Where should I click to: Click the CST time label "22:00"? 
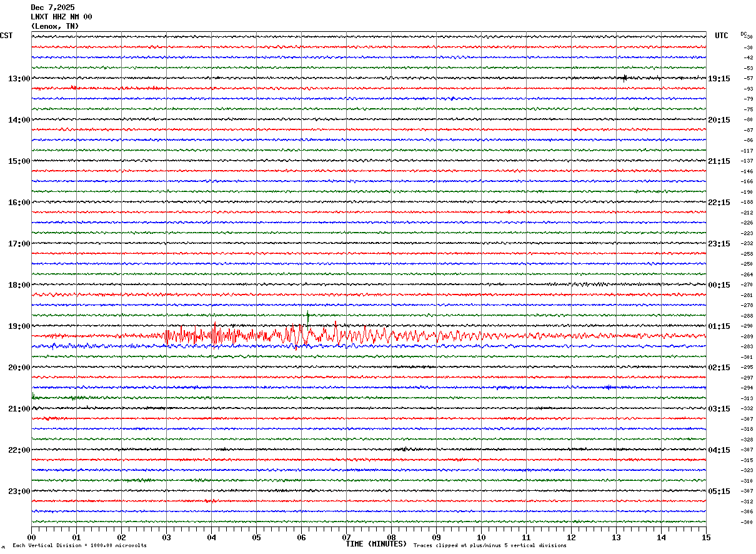[19, 450]
